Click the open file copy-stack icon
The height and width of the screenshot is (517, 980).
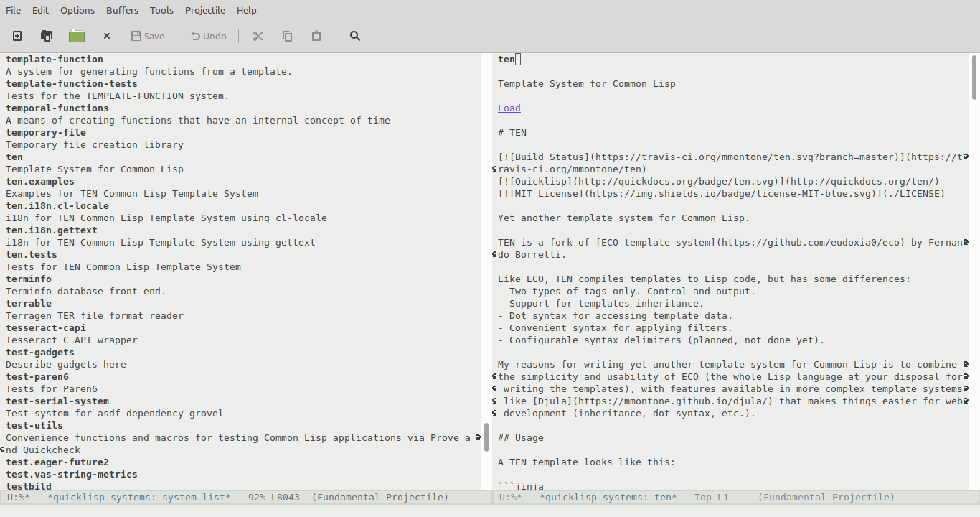[x=47, y=36]
